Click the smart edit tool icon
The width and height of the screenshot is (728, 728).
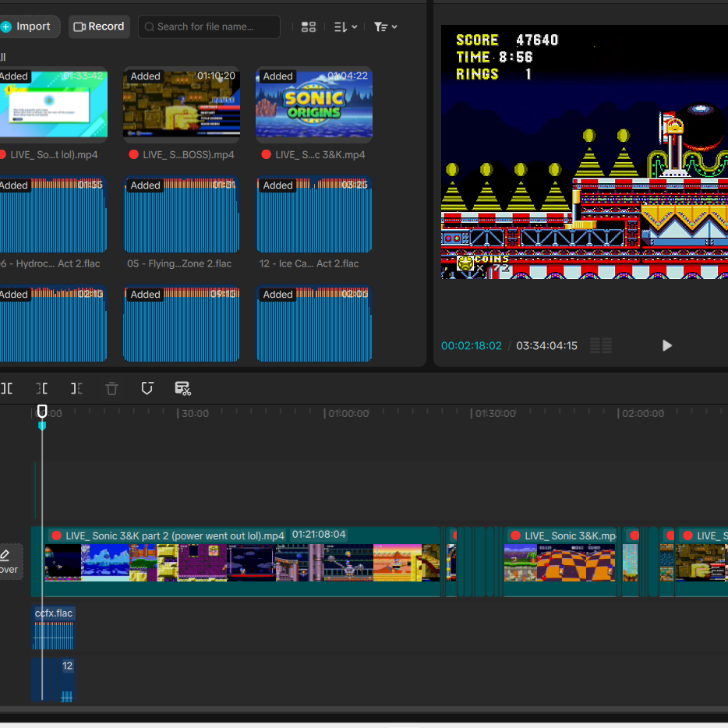coord(183,389)
